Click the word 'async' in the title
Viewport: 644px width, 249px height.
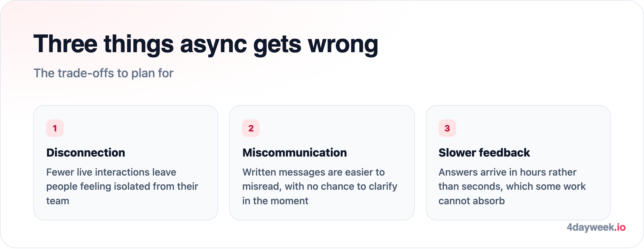(x=213, y=45)
